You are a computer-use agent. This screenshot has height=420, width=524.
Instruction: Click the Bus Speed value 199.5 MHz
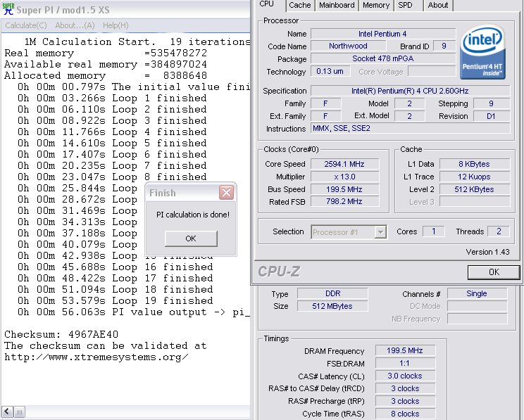344,189
